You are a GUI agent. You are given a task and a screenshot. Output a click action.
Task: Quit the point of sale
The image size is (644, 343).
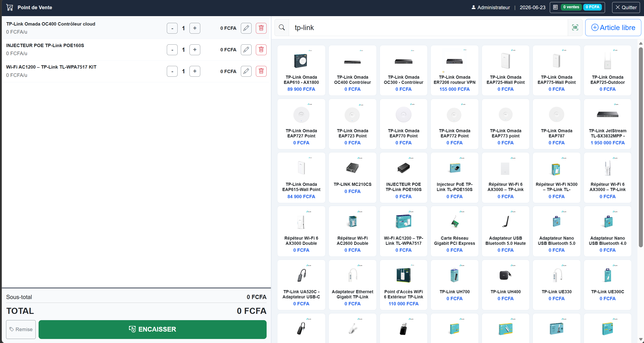[x=626, y=7]
